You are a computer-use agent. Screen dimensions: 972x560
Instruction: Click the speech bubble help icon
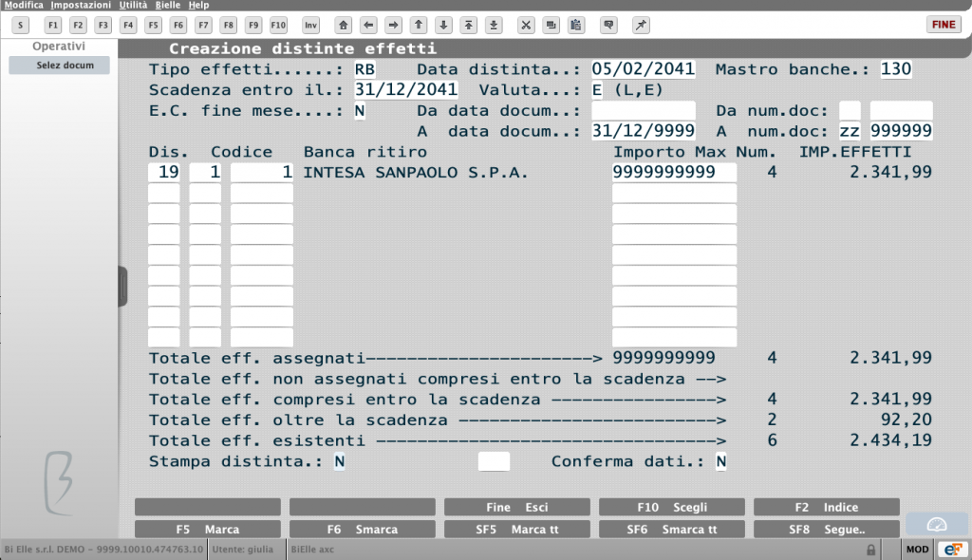tap(608, 26)
